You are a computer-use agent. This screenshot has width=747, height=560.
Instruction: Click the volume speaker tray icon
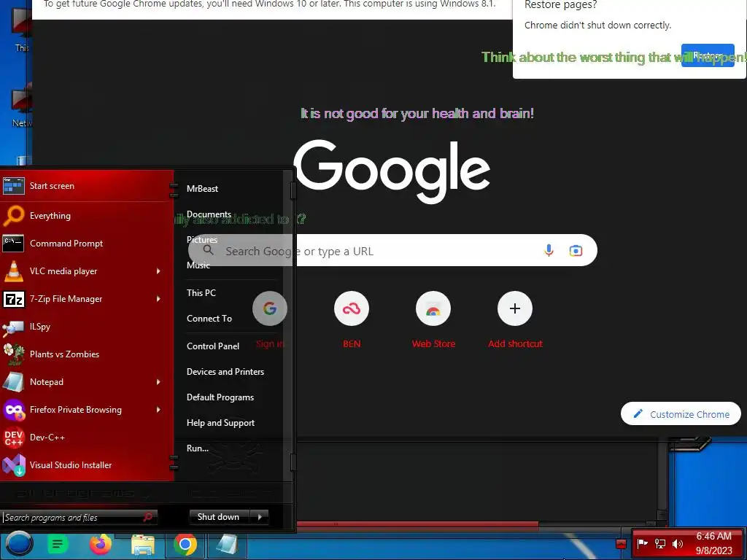[678, 543]
